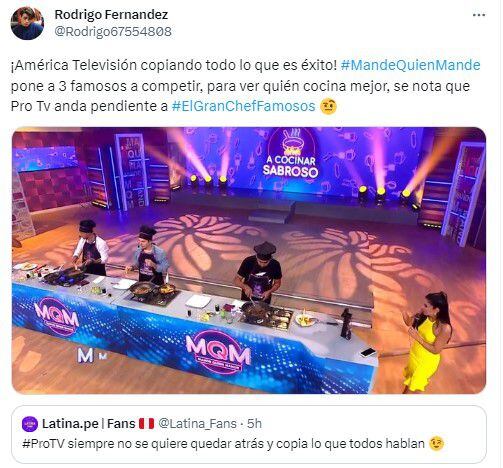
Task: Open the Rodrigo Fernandez display name
Action: click(x=111, y=14)
